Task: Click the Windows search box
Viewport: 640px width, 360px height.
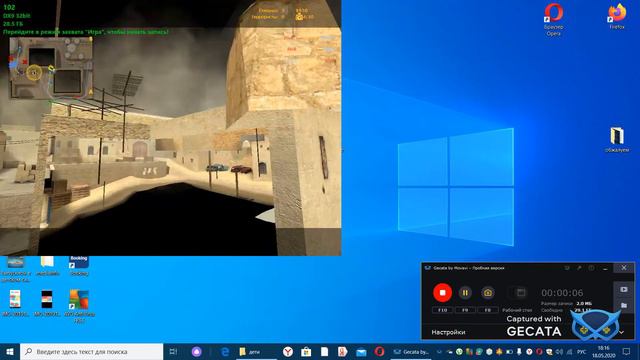Action: pyautogui.click(x=91, y=352)
